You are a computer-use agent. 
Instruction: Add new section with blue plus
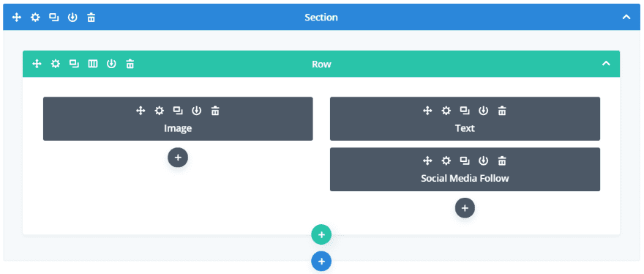tap(321, 262)
